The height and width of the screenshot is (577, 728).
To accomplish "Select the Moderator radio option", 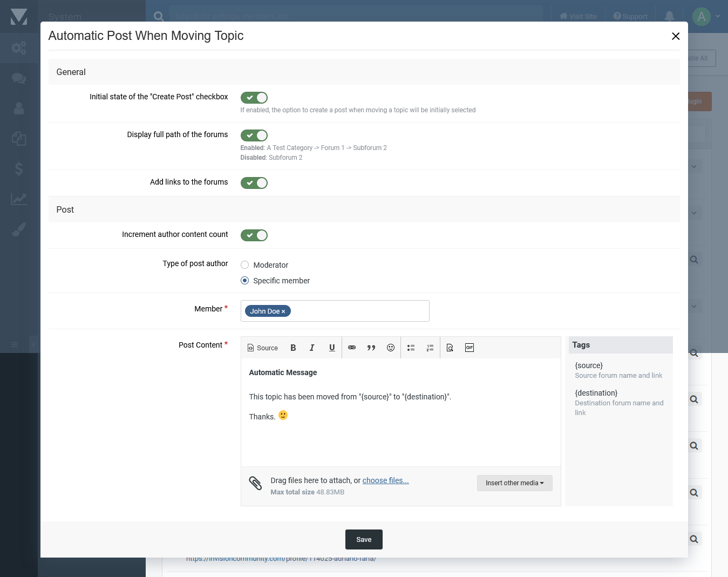I will 245,265.
